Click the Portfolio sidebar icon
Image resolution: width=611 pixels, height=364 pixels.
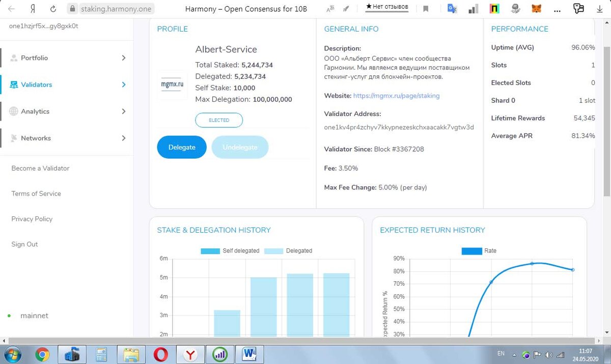tap(14, 58)
